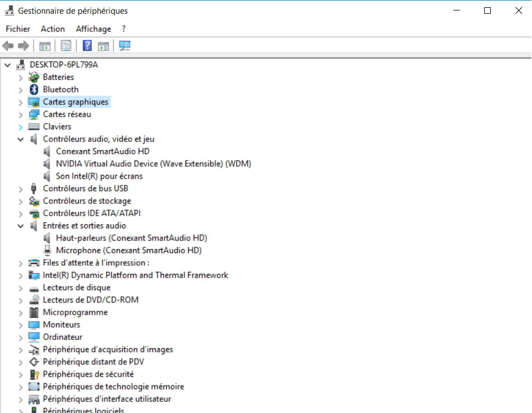Click the scan for hardware changes icon

point(125,46)
